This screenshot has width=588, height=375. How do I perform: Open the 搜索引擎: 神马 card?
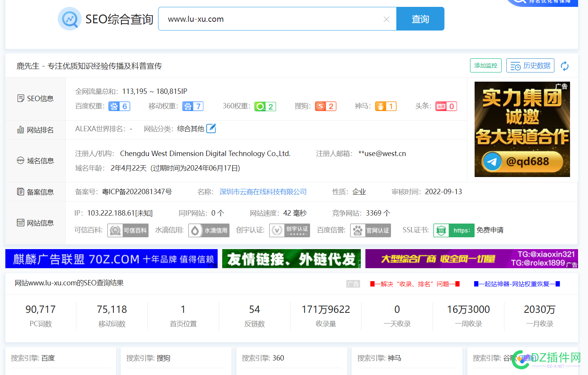click(x=407, y=361)
